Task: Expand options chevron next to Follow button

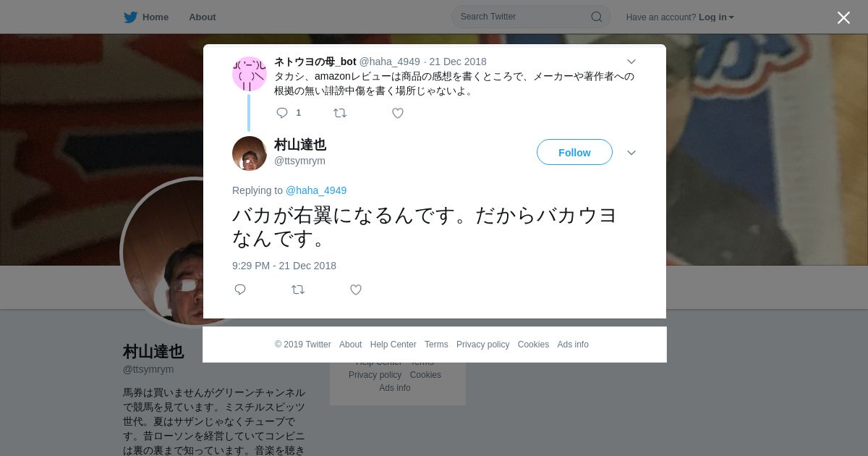Action: [631, 153]
